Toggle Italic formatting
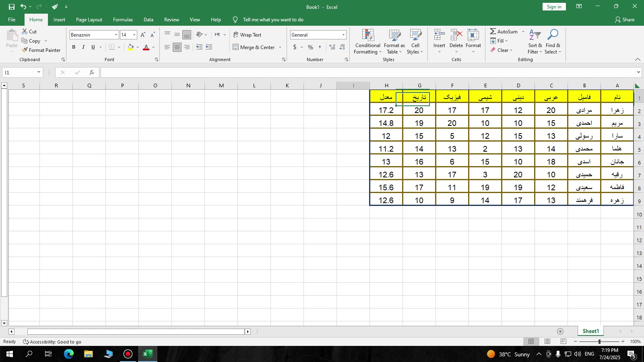644x362 pixels. pyautogui.click(x=83, y=47)
